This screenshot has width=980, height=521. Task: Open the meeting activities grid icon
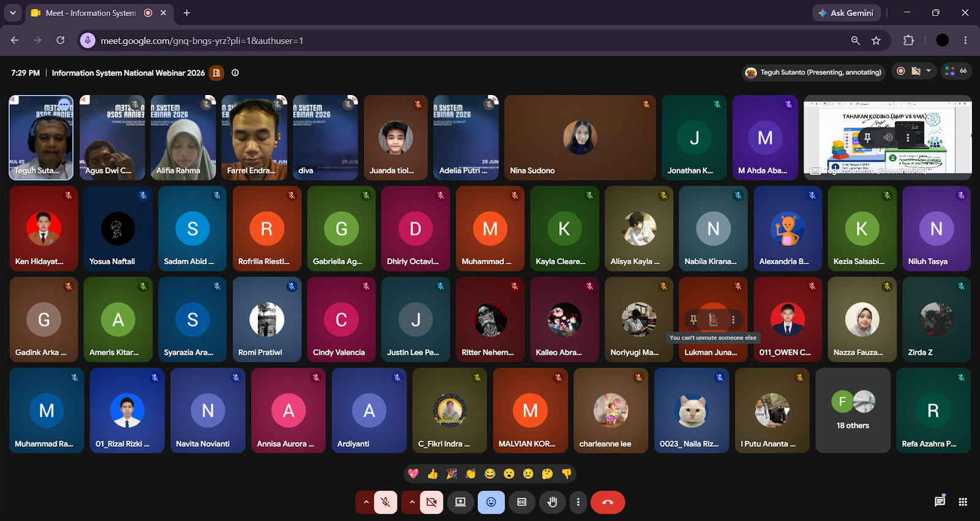[x=963, y=502]
